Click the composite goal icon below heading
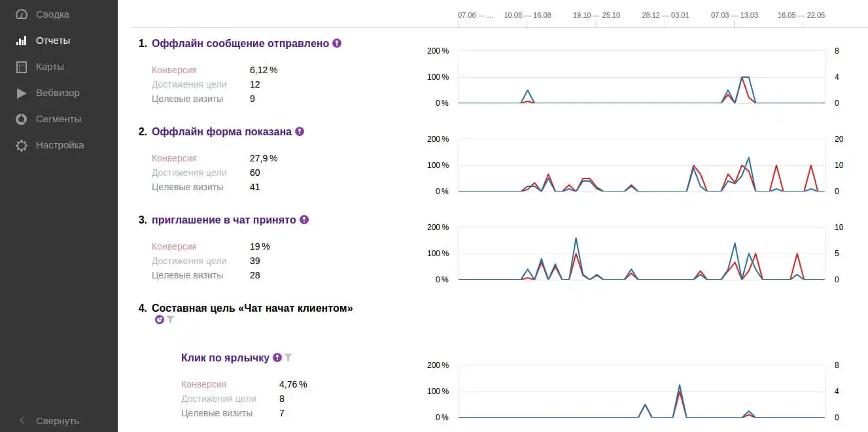The width and height of the screenshot is (868, 432). tap(160, 320)
